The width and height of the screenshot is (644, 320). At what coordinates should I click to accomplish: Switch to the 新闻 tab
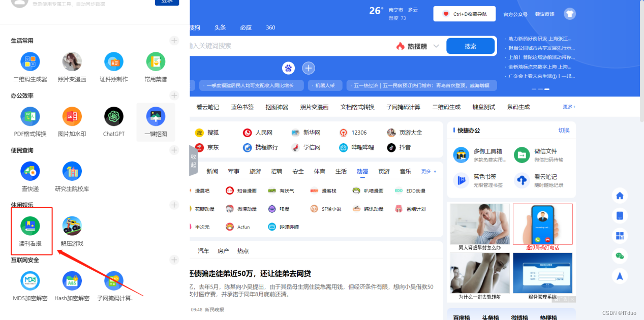coord(212,172)
